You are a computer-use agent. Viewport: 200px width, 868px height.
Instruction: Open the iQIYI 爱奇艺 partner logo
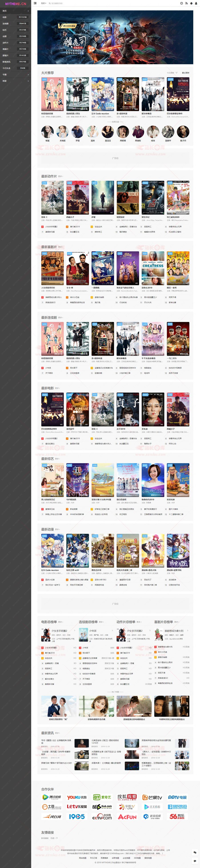(x=102, y=797)
